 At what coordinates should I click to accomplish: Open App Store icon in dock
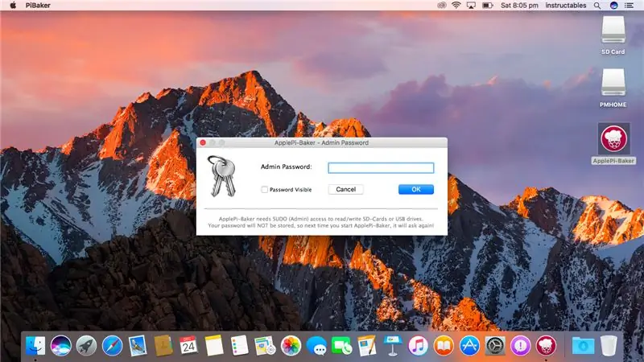point(469,346)
